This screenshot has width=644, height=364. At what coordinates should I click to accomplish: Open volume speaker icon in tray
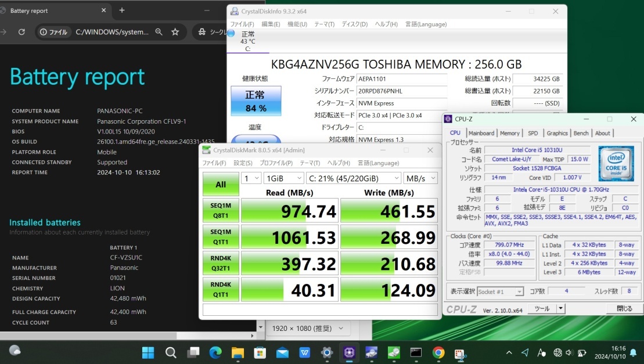click(569, 352)
